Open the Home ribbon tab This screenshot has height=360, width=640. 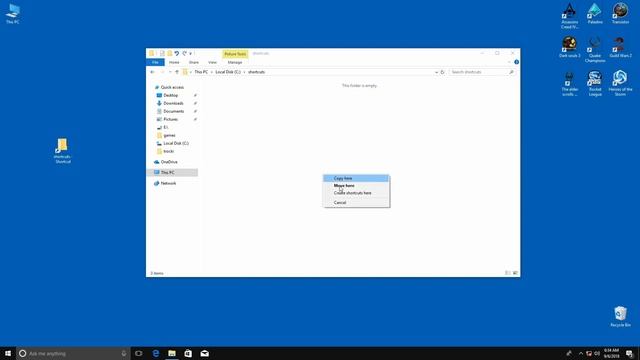click(x=174, y=62)
